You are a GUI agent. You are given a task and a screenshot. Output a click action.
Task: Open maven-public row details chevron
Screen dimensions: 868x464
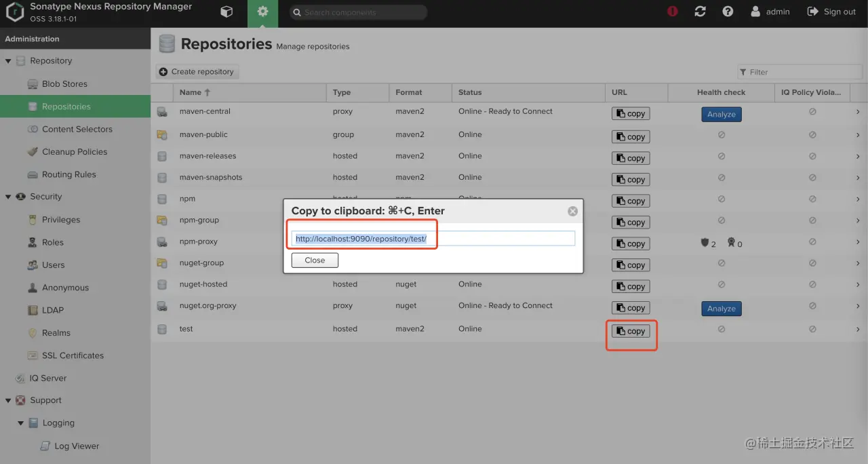pos(858,135)
